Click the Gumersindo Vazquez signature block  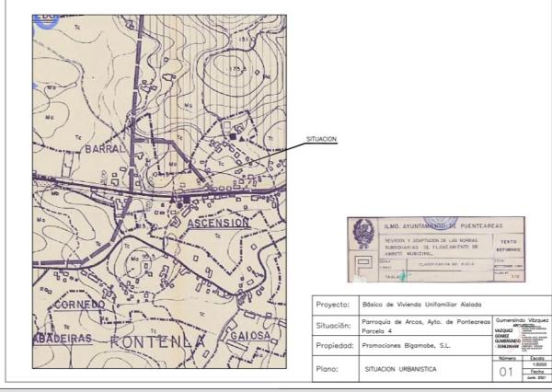(x=522, y=334)
